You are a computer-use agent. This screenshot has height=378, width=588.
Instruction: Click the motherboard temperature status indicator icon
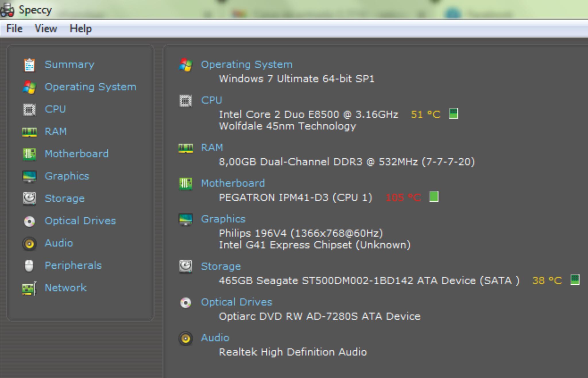click(x=434, y=197)
